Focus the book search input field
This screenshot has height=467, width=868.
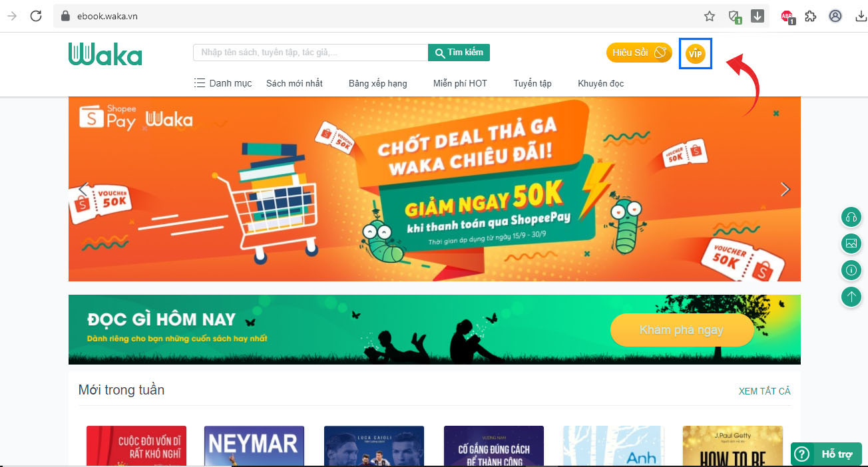310,53
